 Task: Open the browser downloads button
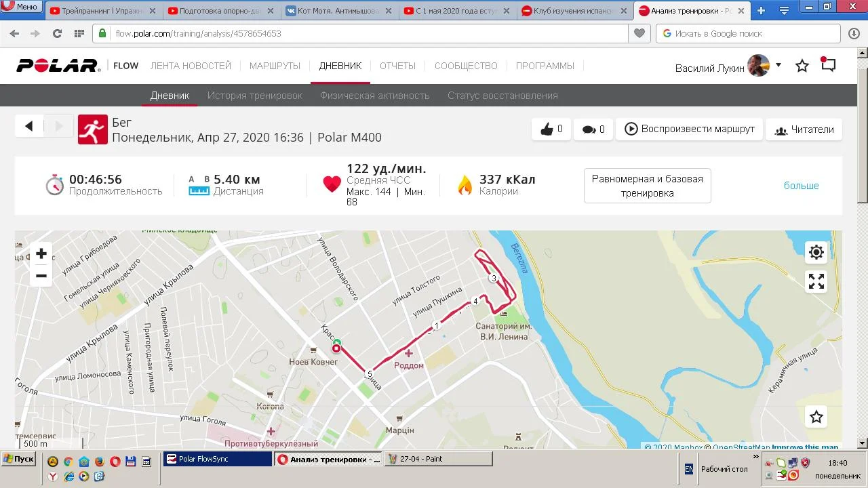854,33
